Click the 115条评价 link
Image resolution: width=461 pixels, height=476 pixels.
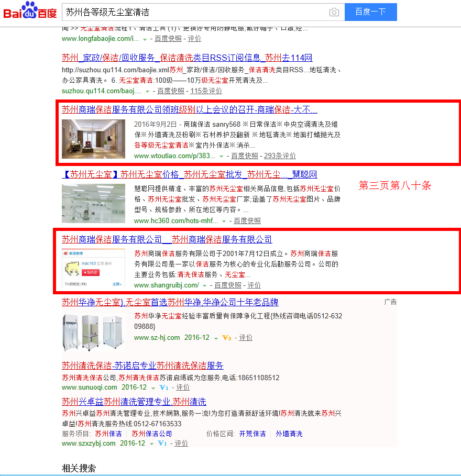tap(206, 91)
